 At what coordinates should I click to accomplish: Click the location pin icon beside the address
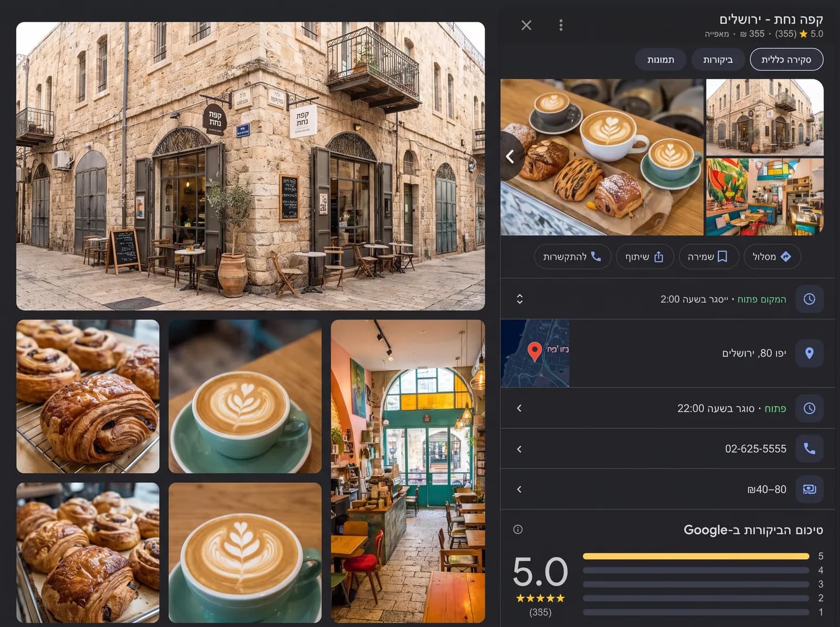[809, 353]
